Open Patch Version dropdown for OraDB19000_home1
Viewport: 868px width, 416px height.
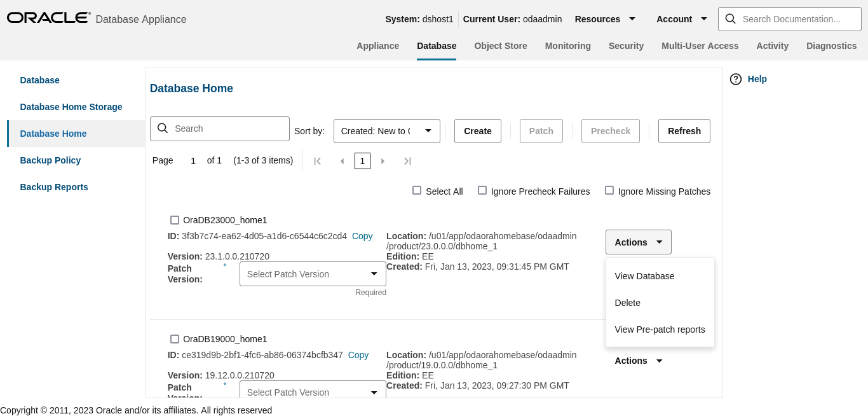coord(313,389)
